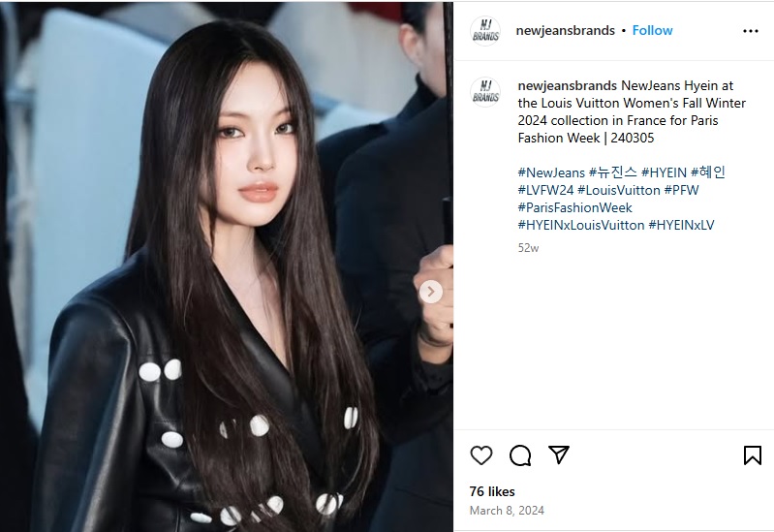Open the avatar beside the caption
The image size is (774, 532).
[x=485, y=92]
